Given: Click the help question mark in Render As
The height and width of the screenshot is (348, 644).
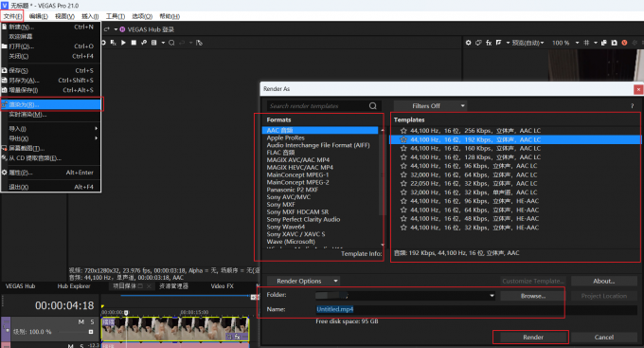Looking at the screenshot, I should pos(632,106).
